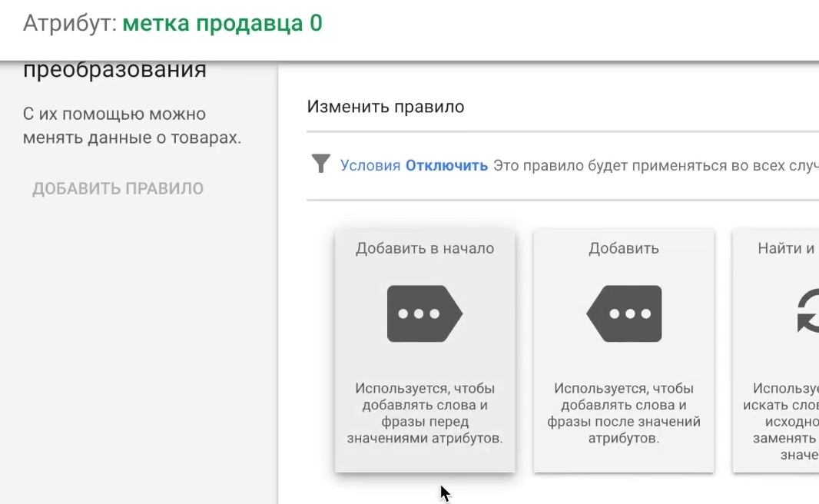Click description about adding words перед значениями атрибутов

click(425, 413)
